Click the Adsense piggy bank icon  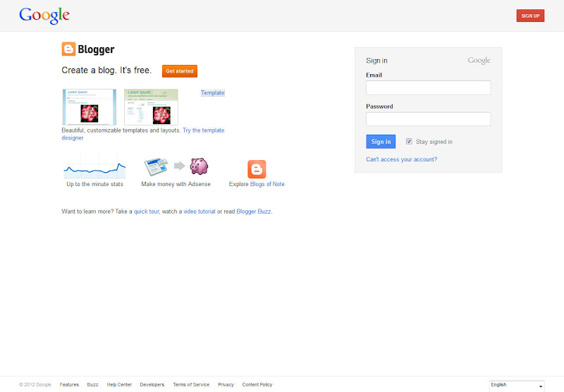pyautogui.click(x=200, y=166)
